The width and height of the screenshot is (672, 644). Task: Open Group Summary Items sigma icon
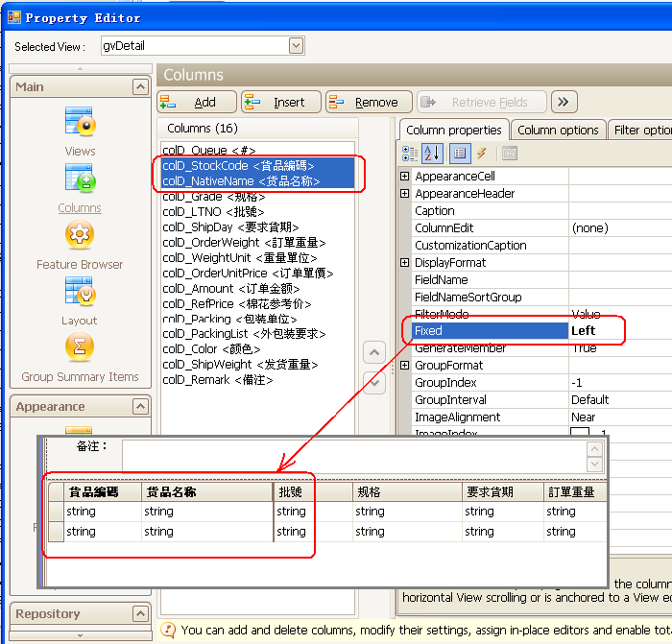click(x=79, y=347)
